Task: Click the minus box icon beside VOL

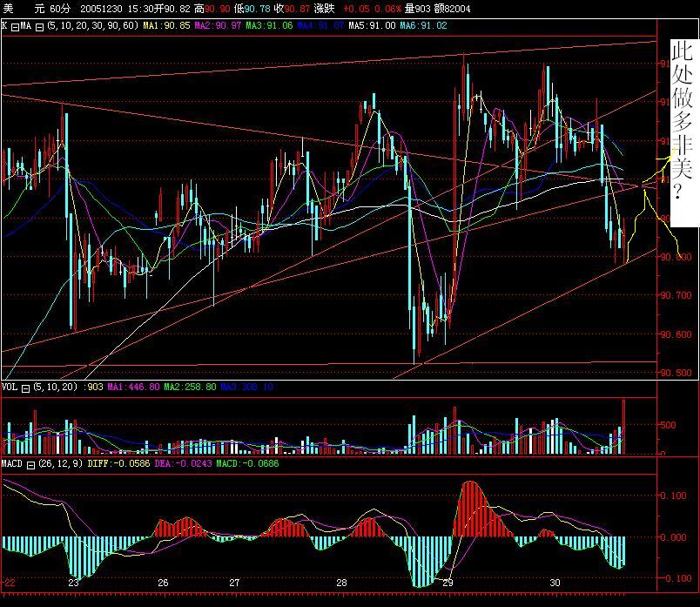Action: 25,386
